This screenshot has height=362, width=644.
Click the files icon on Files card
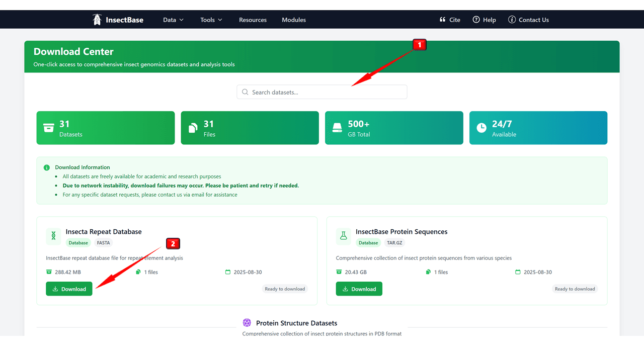pyautogui.click(x=193, y=128)
